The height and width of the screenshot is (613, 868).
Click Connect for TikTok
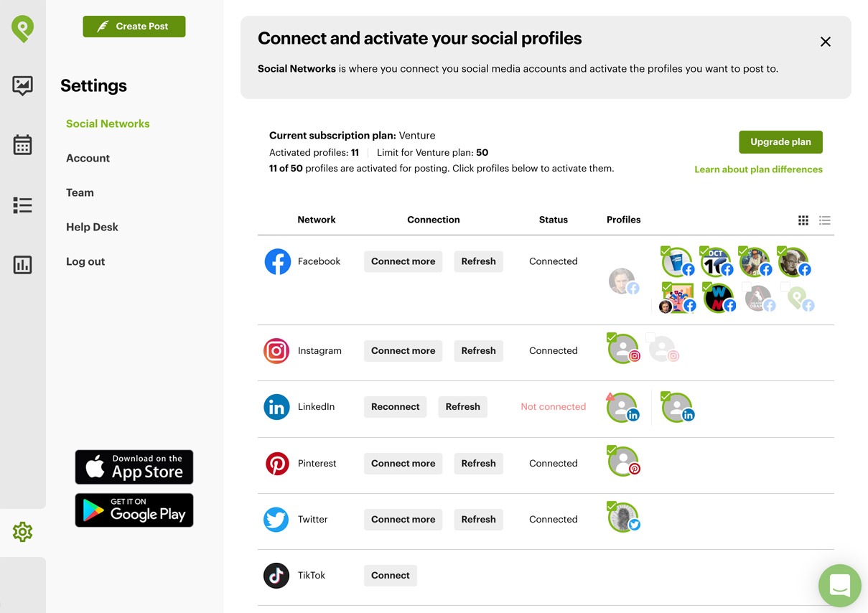pos(391,576)
